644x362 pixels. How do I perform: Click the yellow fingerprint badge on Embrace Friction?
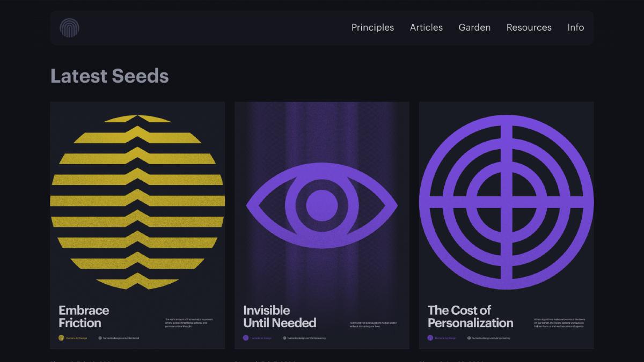61,337
